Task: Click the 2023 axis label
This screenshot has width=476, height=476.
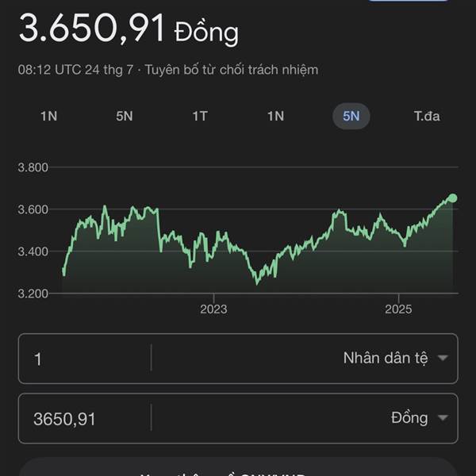Action: click(x=213, y=309)
